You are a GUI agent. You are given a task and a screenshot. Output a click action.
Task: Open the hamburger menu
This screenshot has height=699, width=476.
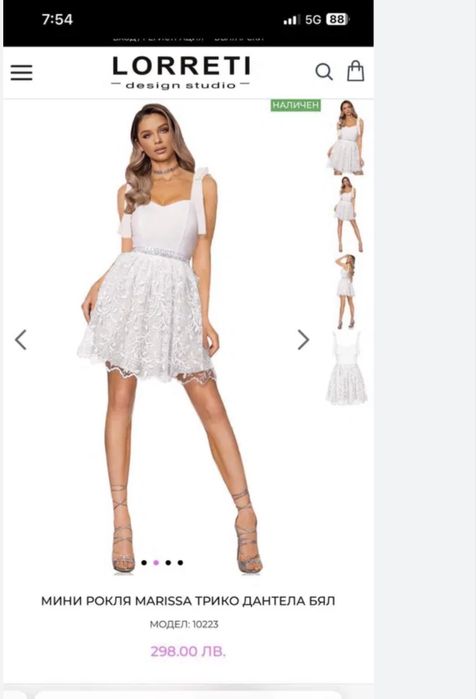pyautogui.click(x=22, y=72)
